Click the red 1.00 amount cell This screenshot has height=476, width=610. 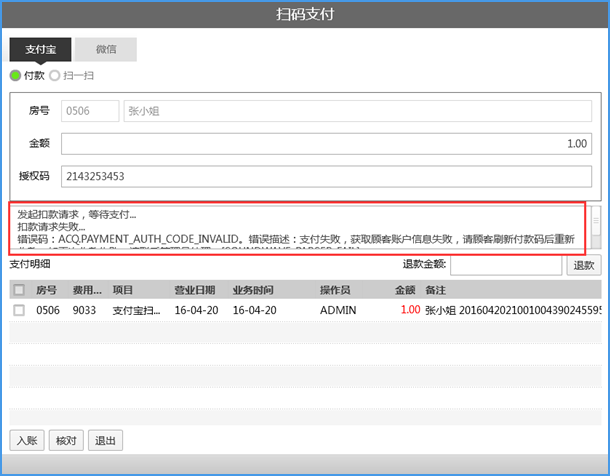tap(410, 310)
